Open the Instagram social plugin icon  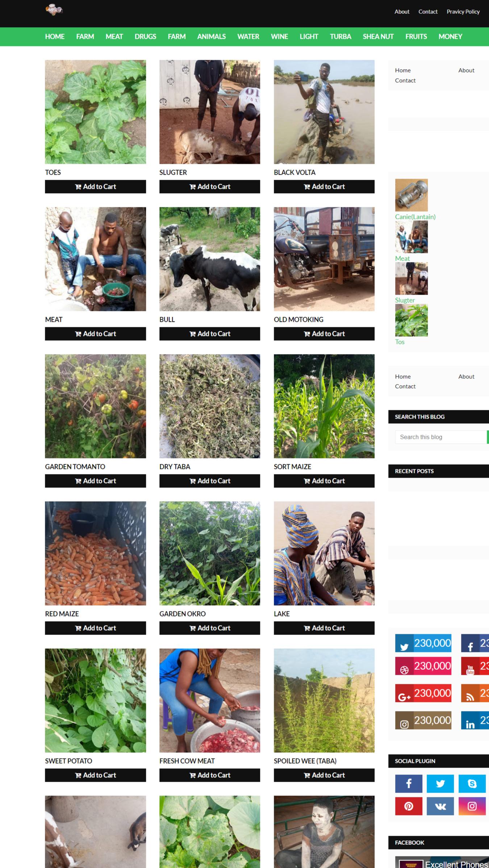click(x=472, y=806)
